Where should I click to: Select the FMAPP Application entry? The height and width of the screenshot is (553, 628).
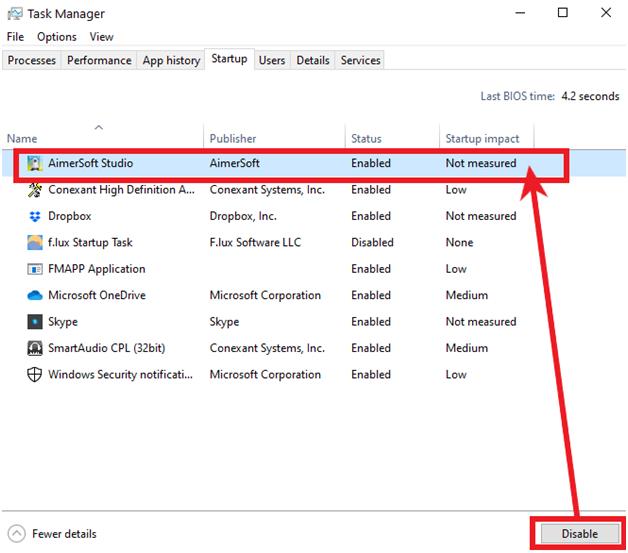click(97, 269)
